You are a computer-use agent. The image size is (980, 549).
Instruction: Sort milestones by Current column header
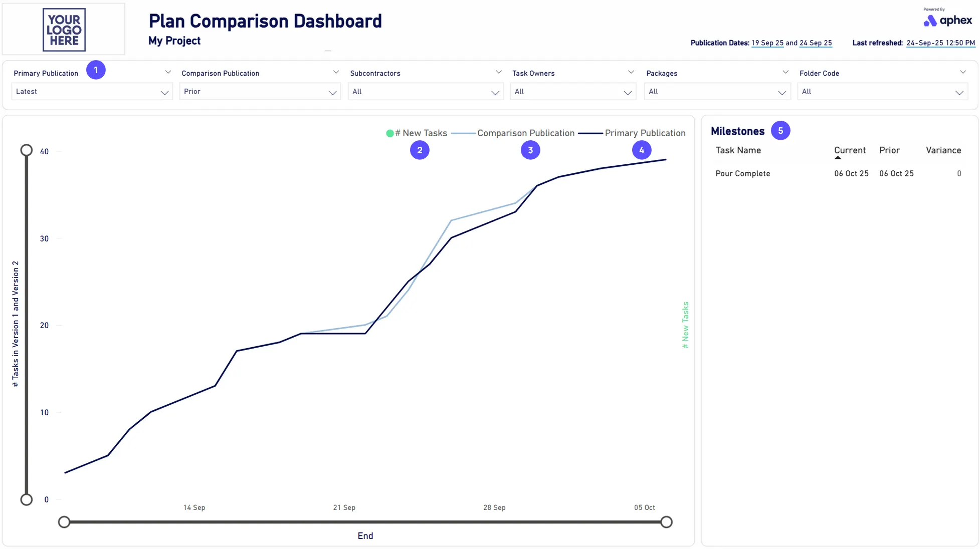[x=850, y=150]
